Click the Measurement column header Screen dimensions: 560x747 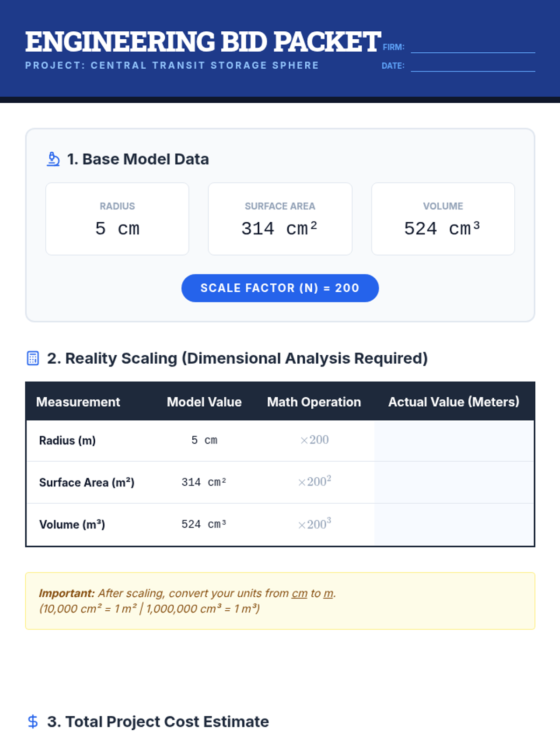[78, 402]
